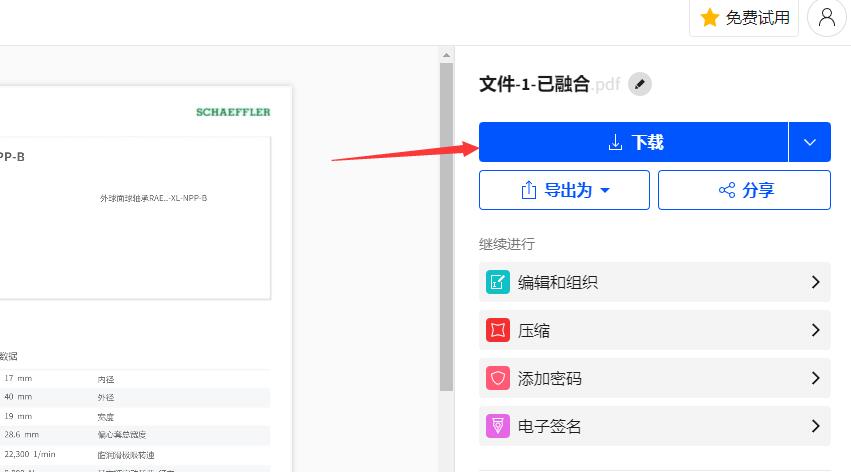Click the red compress icon
Screen dimensions: 851x472
tap(498, 330)
